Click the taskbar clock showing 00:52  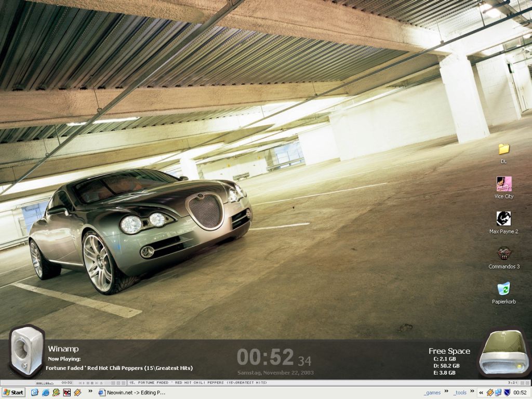tap(520, 393)
